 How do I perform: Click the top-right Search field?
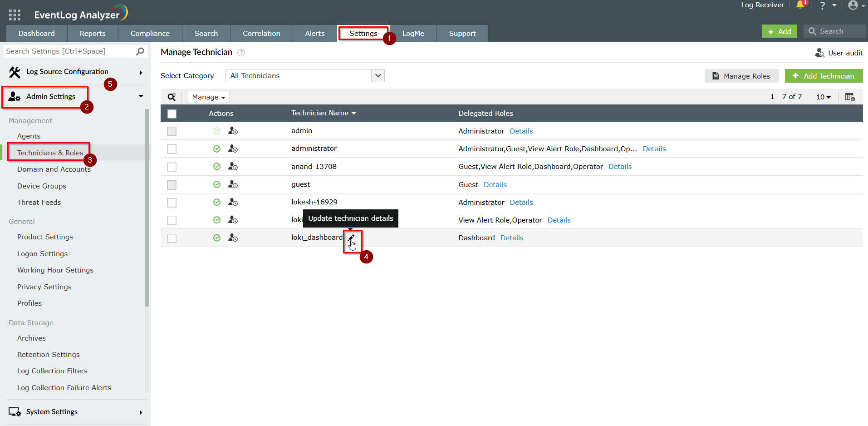(835, 31)
